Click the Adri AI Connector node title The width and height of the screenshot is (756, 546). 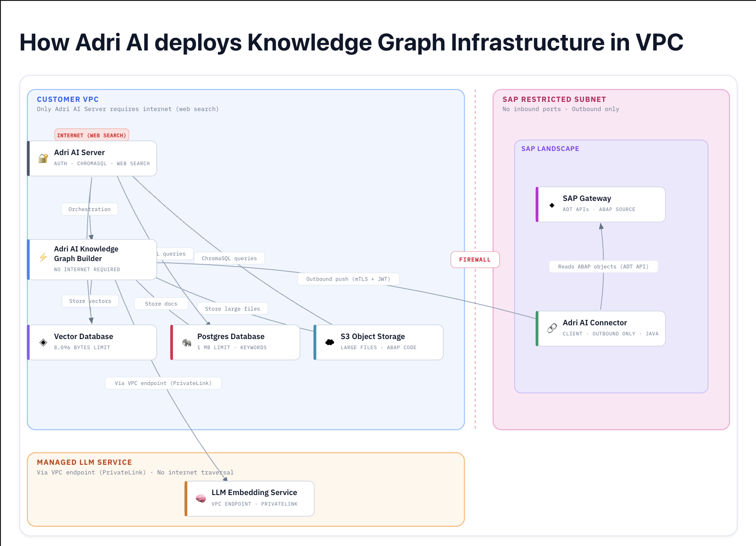coord(595,323)
